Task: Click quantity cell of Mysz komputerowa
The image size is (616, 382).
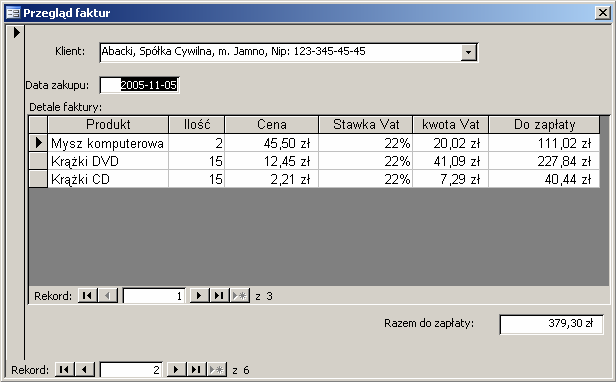Action: point(197,143)
